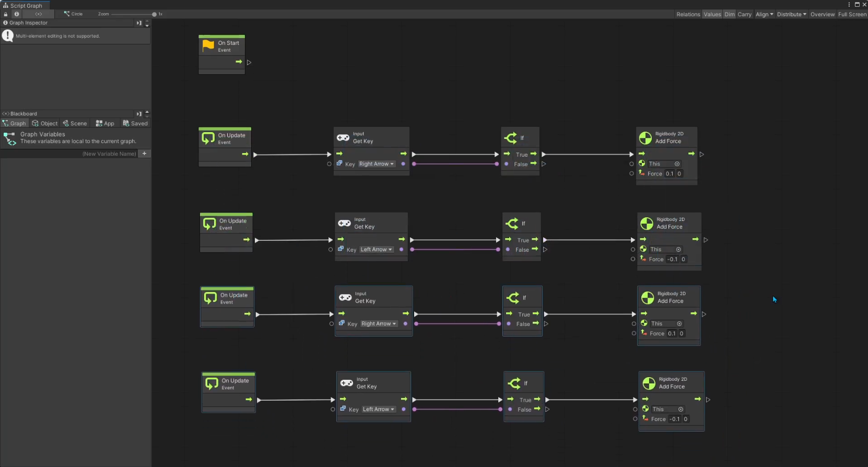This screenshot has height=467, width=868.
Task: Open the Align dropdown menu
Action: click(x=764, y=15)
